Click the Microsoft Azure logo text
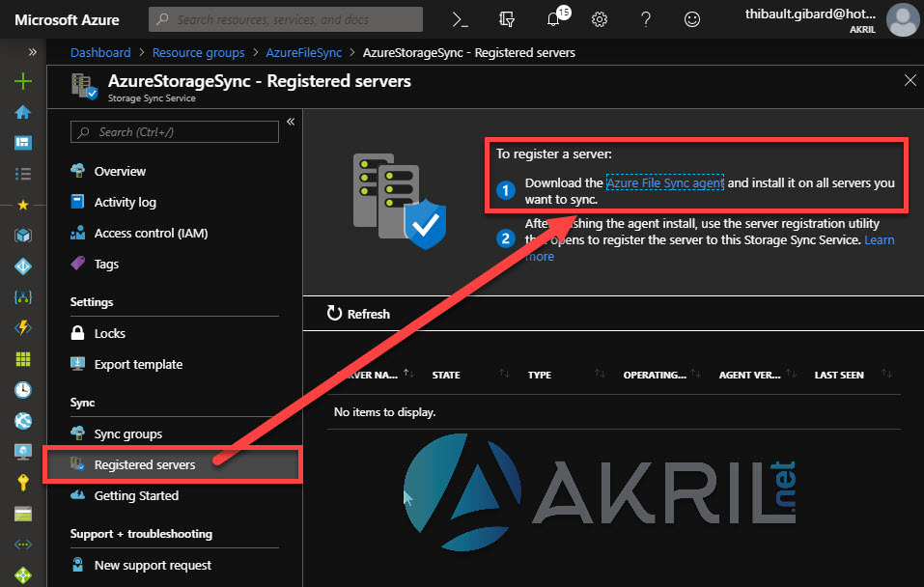This screenshot has height=587, width=924. pos(67,20)
